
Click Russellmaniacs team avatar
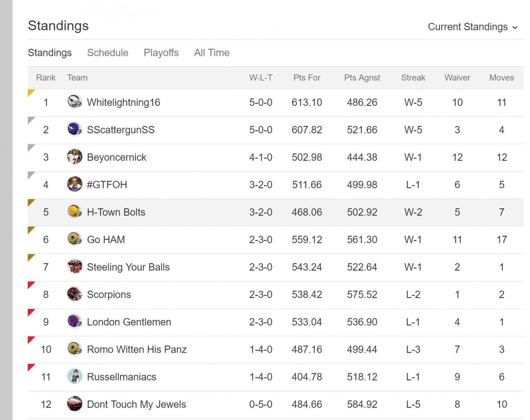point(75,377)
